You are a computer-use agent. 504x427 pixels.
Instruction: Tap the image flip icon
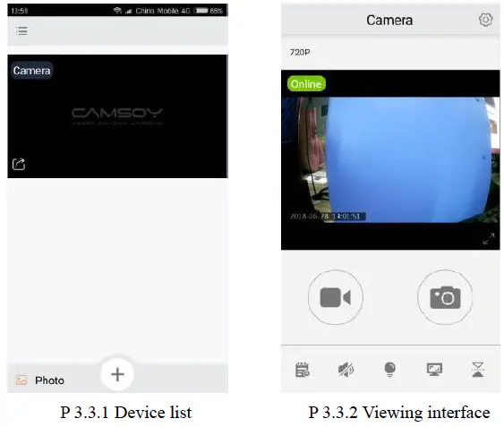478,370
